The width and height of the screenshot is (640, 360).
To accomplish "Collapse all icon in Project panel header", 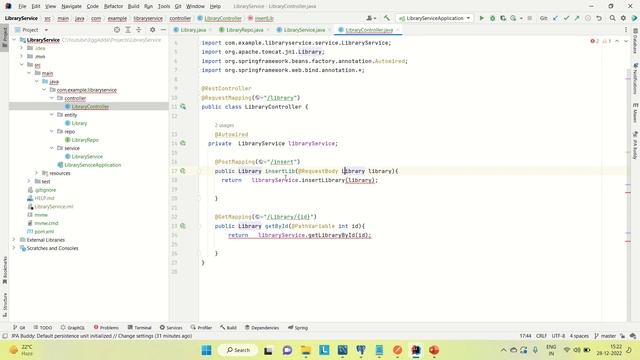I will (x=139, y=30).
